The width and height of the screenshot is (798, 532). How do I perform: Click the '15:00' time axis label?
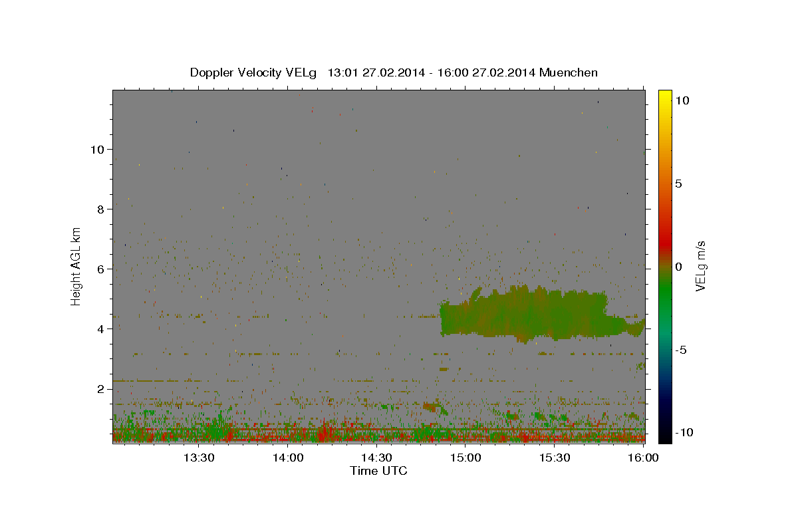click(x=465, y=458)
